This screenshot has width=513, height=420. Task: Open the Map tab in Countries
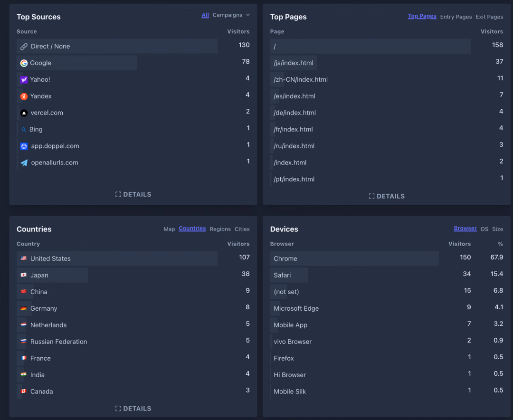click(x=169, y=229)
